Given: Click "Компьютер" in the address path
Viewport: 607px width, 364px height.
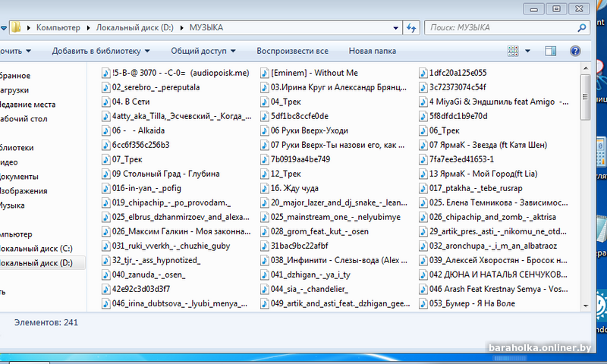Looking at the screenshot, I should [x=58, y=28].
